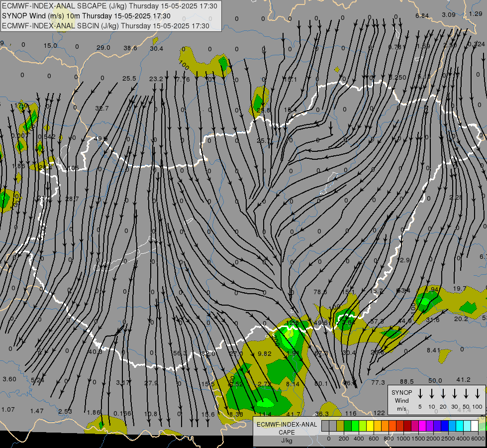The height and width of the screenshot is (448, 487).
Task: Click the map value 30.4
Action: (x=156, y=48)
